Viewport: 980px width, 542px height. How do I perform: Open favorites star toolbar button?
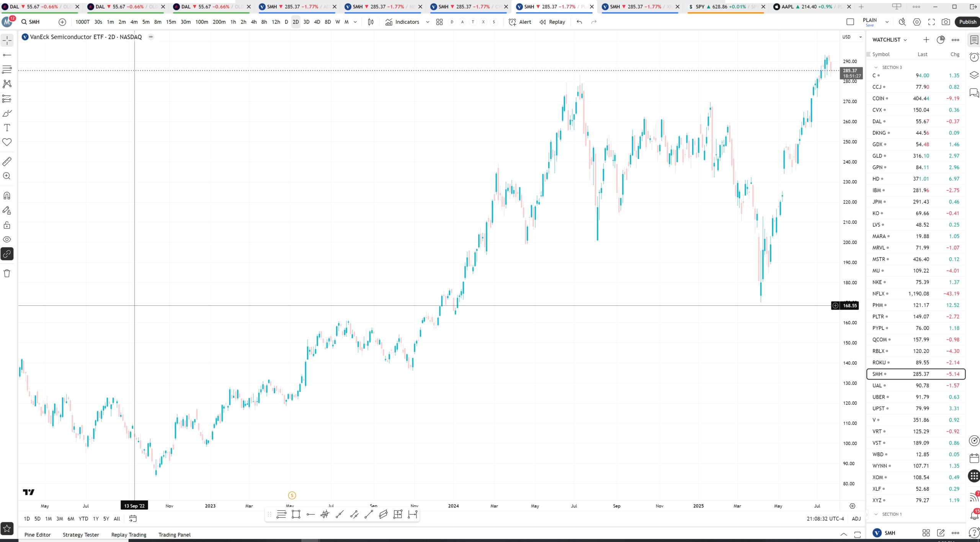pos(7,529)
